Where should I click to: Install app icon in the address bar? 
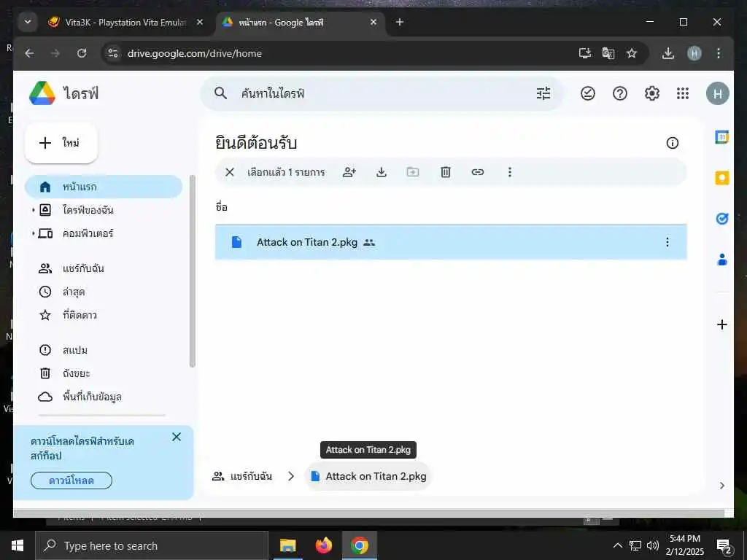585,53
